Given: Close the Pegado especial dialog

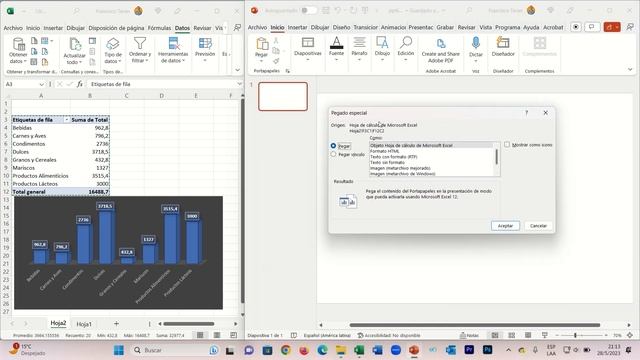Looking at the screenshot, I should click(x=546, y=113).
